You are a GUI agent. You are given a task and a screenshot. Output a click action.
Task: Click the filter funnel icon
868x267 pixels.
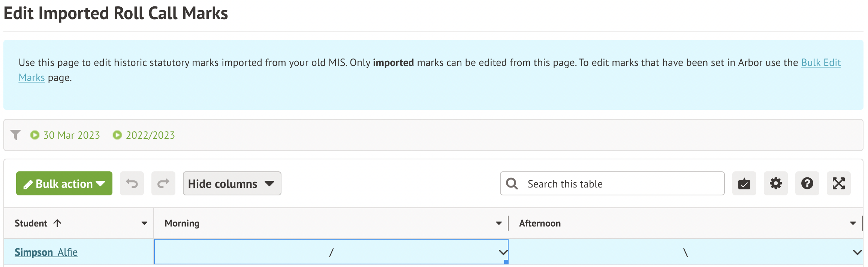[15, 135]
